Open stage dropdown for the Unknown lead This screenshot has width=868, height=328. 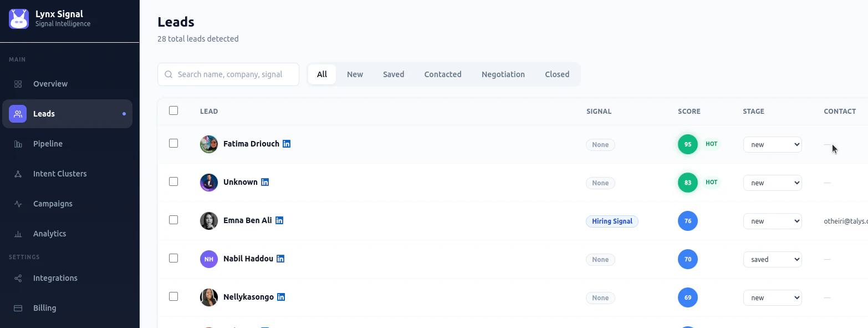pos(773,183)
